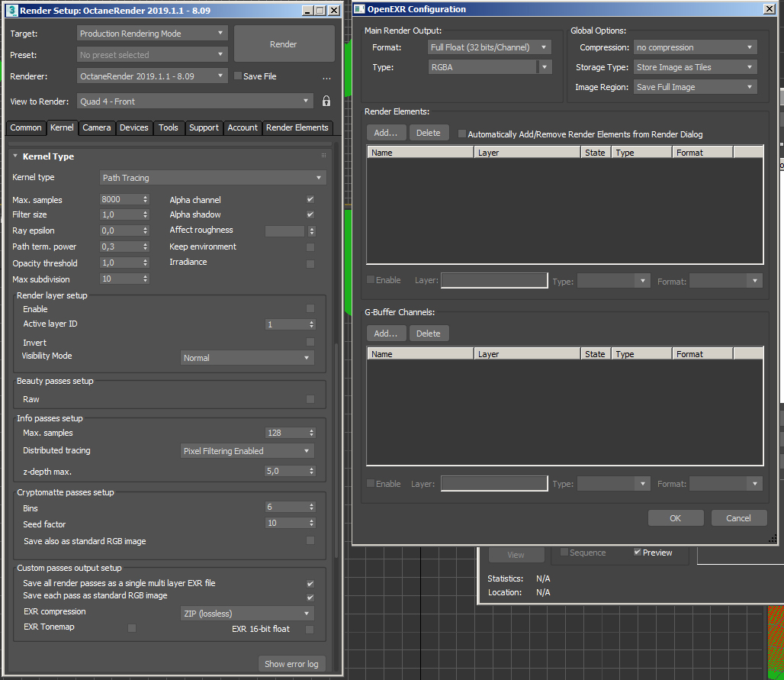
Task: Enable the Render layer setup checkbox
Action: (x=310, y=308)
